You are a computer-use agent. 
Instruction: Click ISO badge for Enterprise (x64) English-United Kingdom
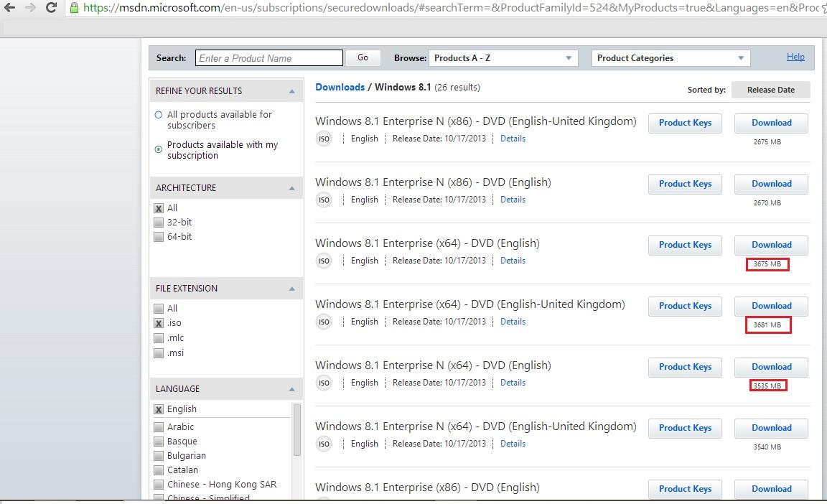324,322
